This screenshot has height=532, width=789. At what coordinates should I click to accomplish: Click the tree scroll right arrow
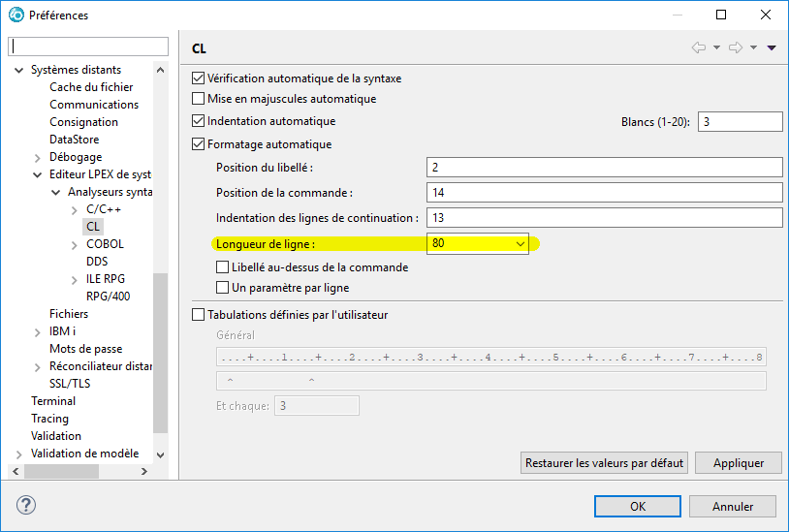click(144, 472)
